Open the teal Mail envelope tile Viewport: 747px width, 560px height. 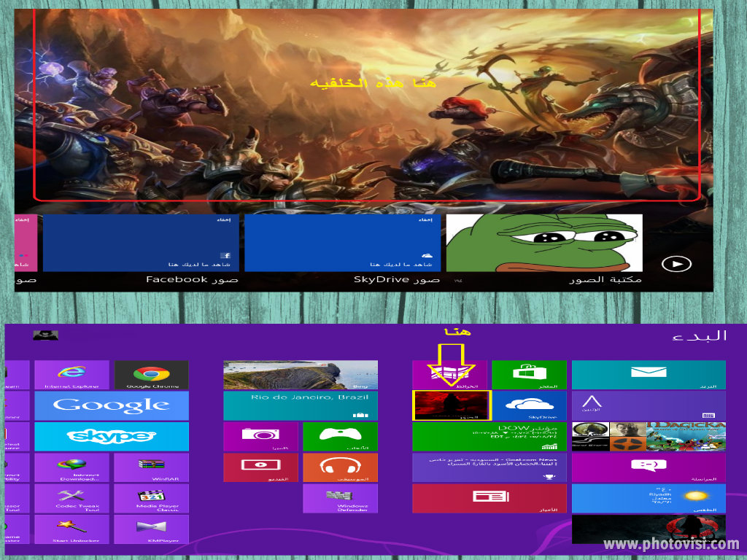click(649, 376)
